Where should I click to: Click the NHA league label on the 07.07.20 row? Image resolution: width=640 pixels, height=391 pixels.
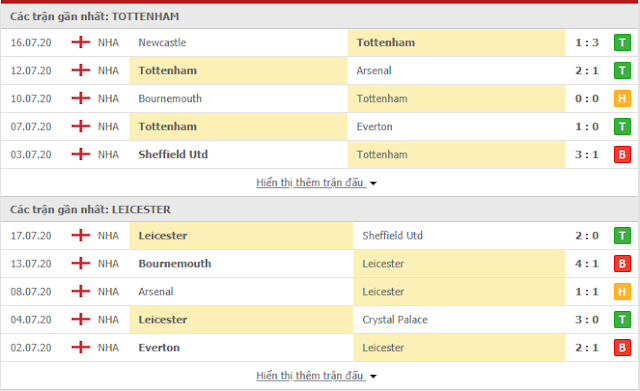coord(108,127)
